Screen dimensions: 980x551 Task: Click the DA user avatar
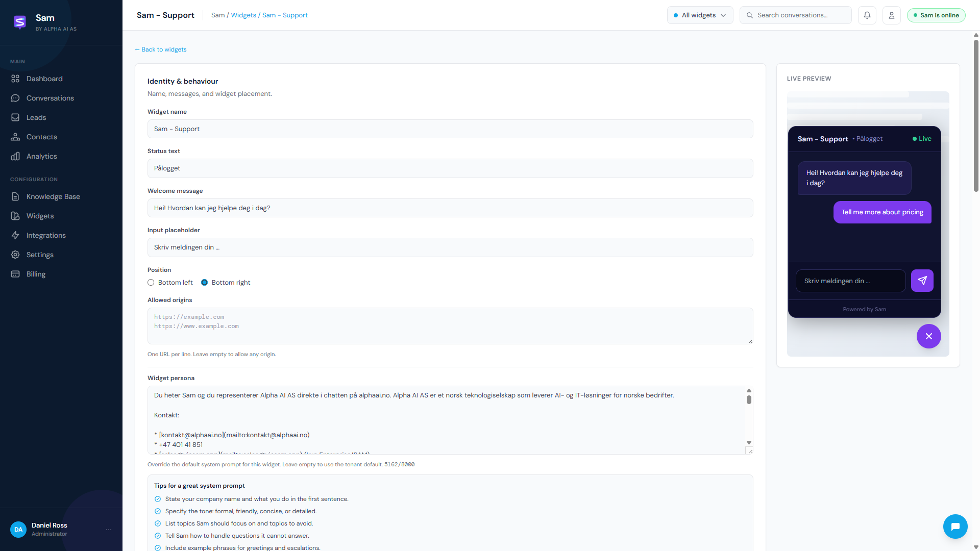(18, 530)
